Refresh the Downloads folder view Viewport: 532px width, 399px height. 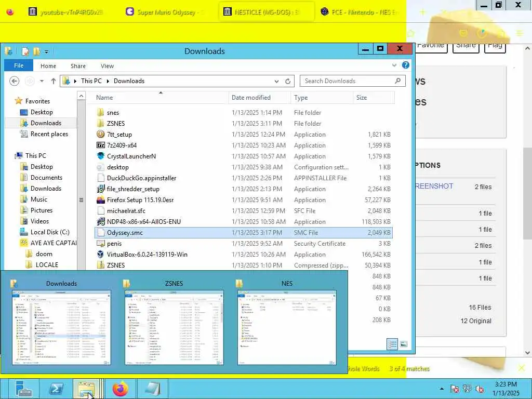(x=288, y=81)
